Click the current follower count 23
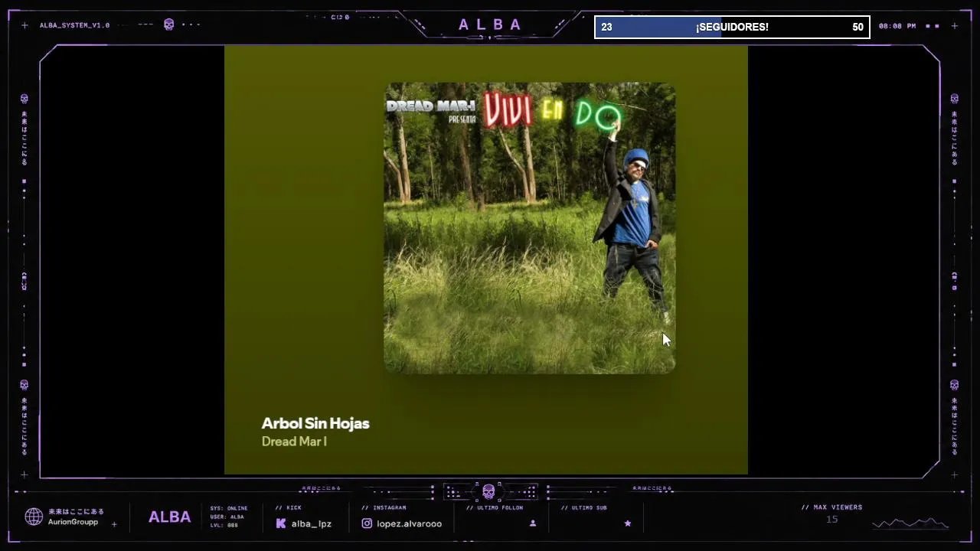 click(606, 28)
